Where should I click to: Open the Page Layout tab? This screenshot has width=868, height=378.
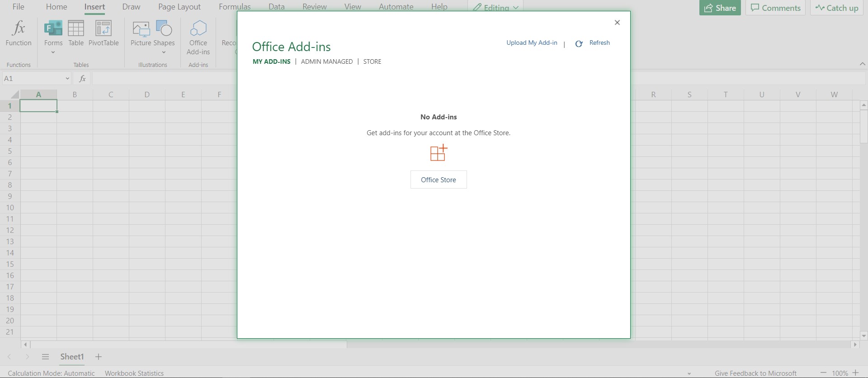[x=179, y=7]
